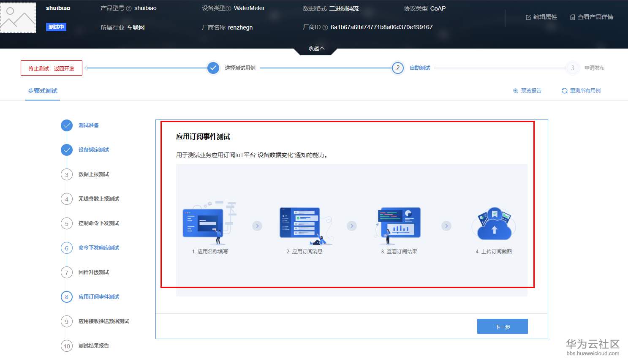The width and height of the screenshot is (628, 364).
Task: Select step 5 控制命令下发测试
Action: coord(91,223)
